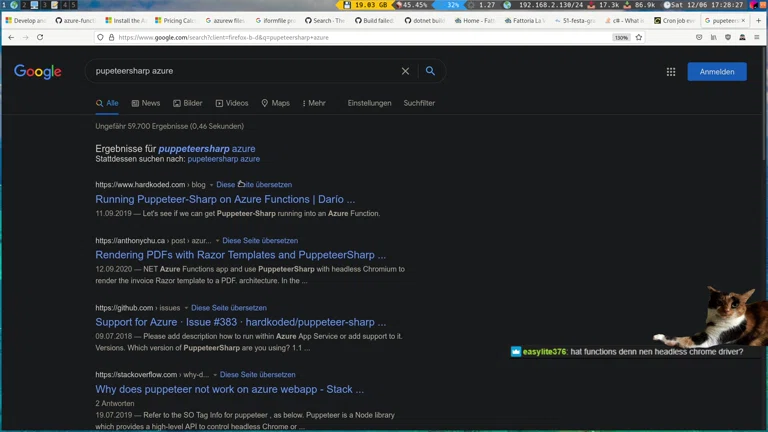Open the shield extension icon in the toolbar
Screen dimensions: 768x432
[x=728, y=37]
